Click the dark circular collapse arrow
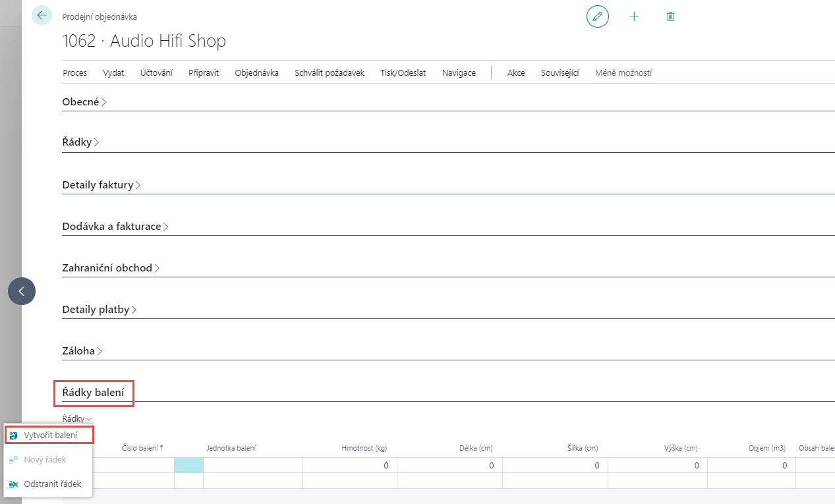This screenshot has height=504, width=835. tap(22, 291)
